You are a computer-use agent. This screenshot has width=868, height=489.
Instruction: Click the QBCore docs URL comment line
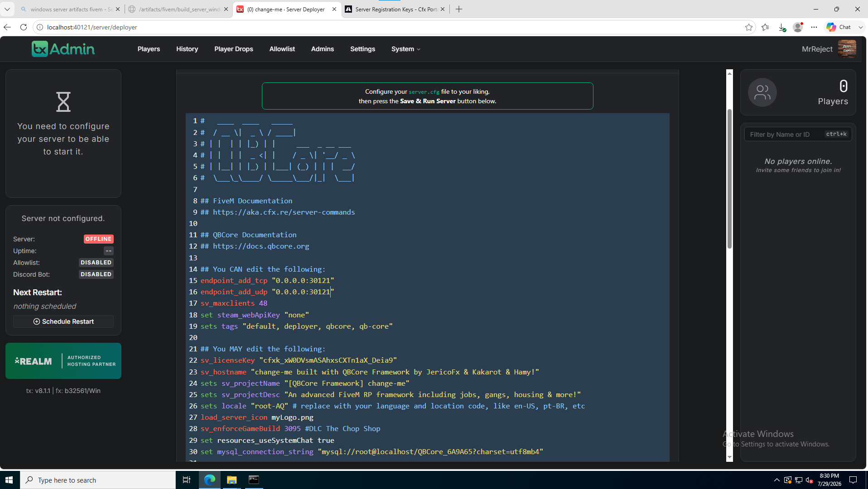(255, 246)
